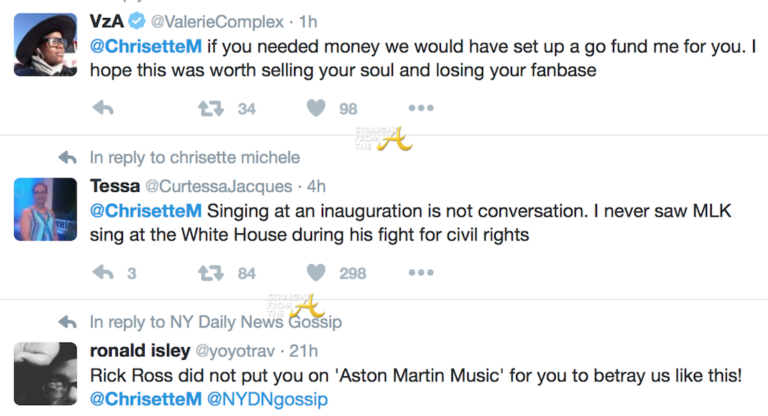The width and height of the screenshot is (768, 416).
Task: Retweet Tessa's tweet with 84 retweets
Action: 210,272
